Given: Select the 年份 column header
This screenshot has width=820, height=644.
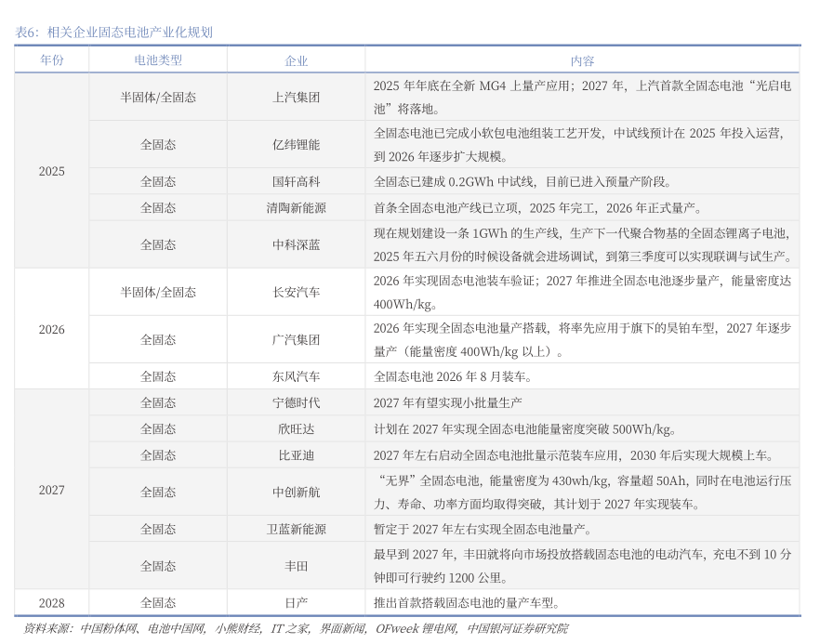Looking at the screenshot, I should (x=52, y=60).
